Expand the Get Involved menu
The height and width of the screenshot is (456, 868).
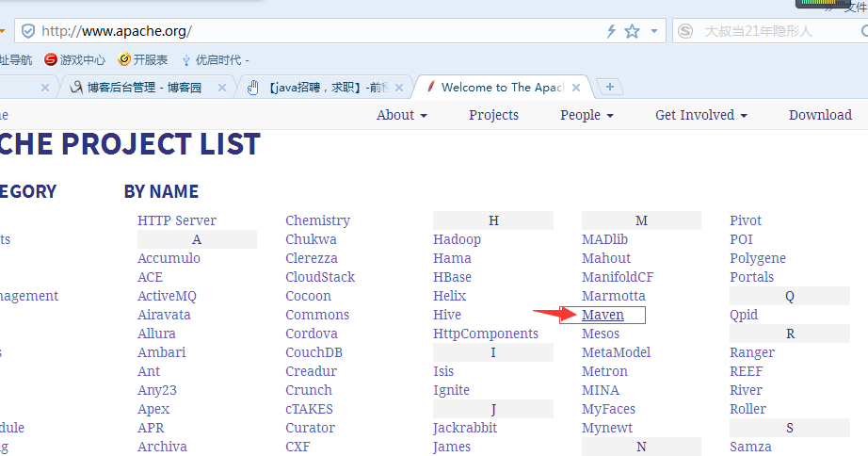tap(701, 115)
